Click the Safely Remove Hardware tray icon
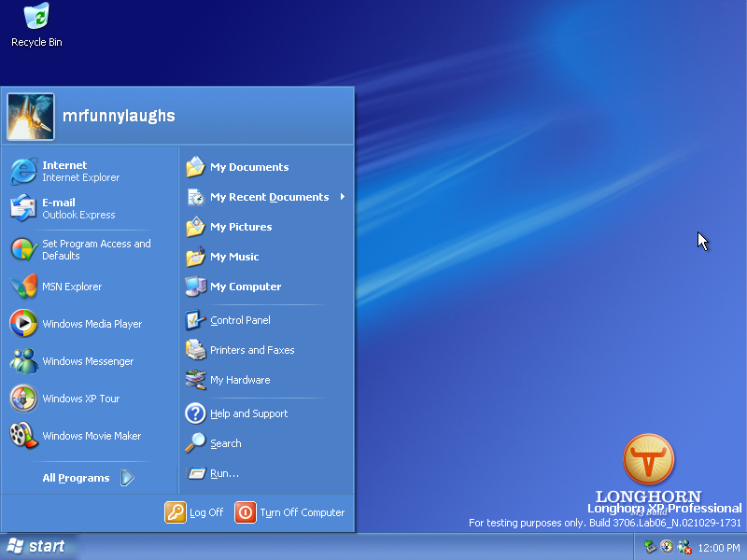This screenshot has height=560, width=747. tap(649, 547)
